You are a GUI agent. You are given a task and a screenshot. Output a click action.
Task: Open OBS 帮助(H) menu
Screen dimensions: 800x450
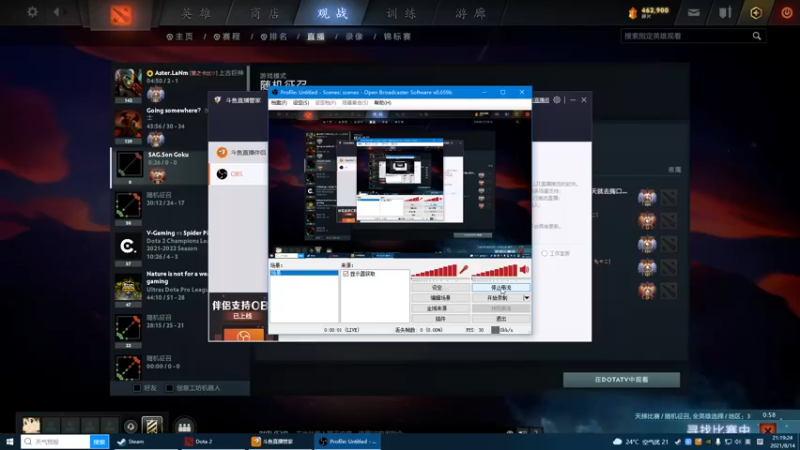[x=383, y=103]
